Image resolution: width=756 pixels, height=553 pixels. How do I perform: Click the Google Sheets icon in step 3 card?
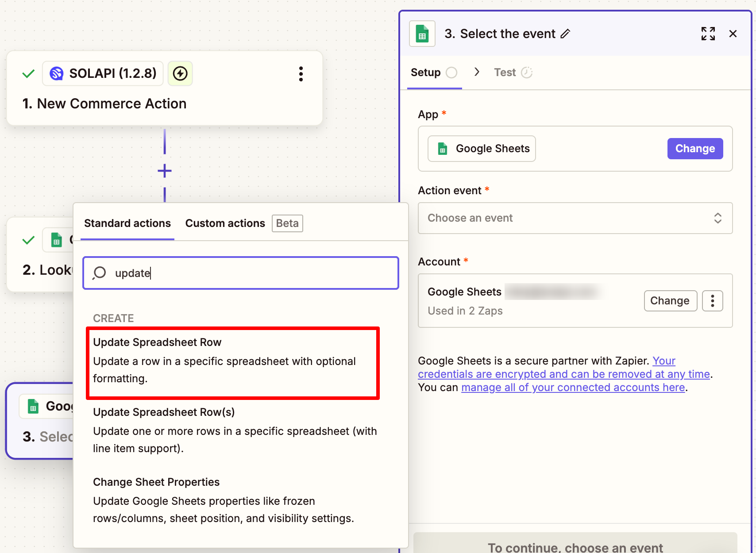coord(33,406)
